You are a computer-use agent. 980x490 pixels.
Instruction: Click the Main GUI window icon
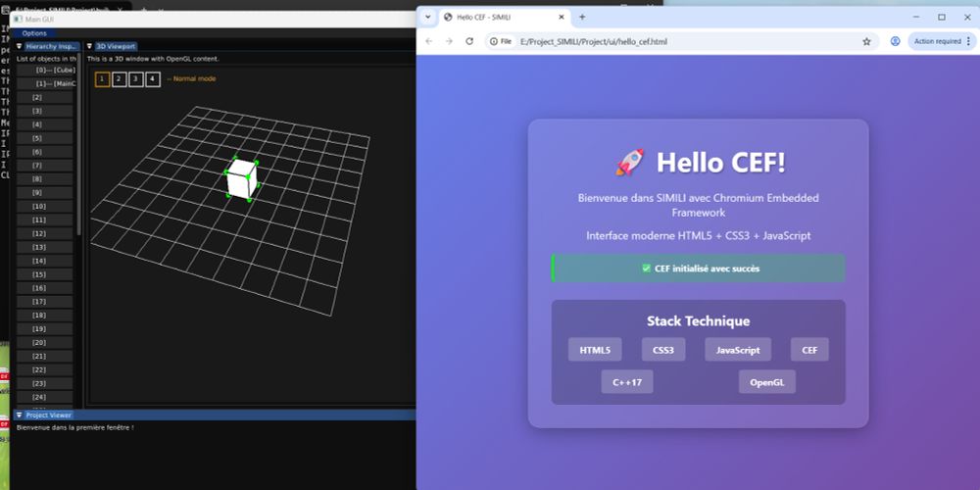point(18,20)
